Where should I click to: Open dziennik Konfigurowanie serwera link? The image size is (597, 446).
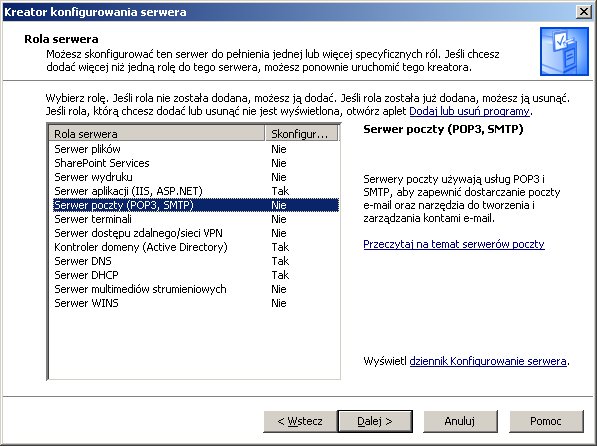pyautogui.click(x=488, y=361)
